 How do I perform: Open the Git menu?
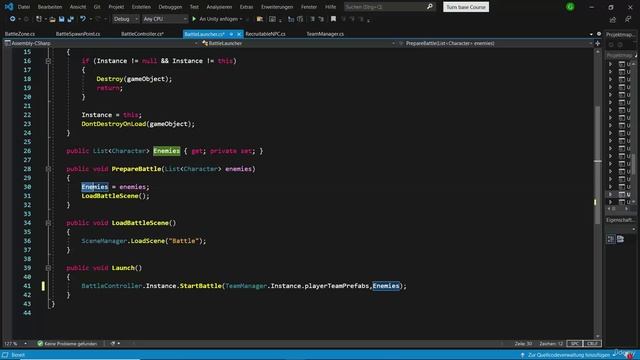coord(97,7)
